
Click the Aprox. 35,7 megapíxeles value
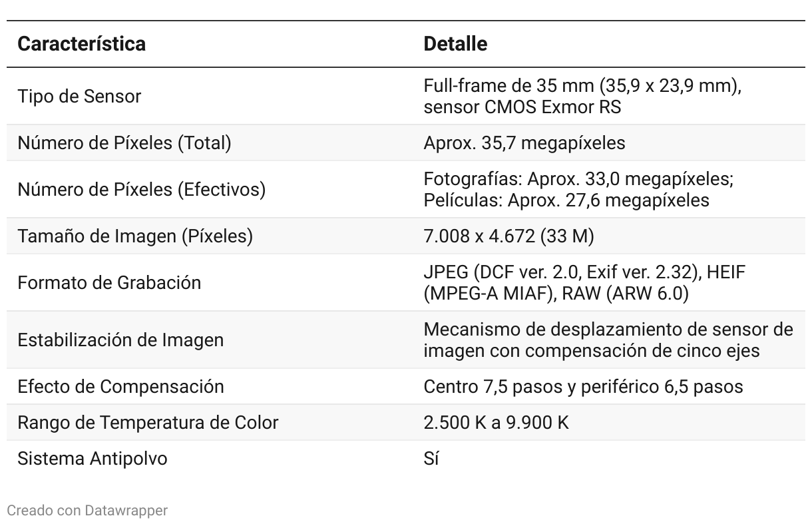[524, 142]
